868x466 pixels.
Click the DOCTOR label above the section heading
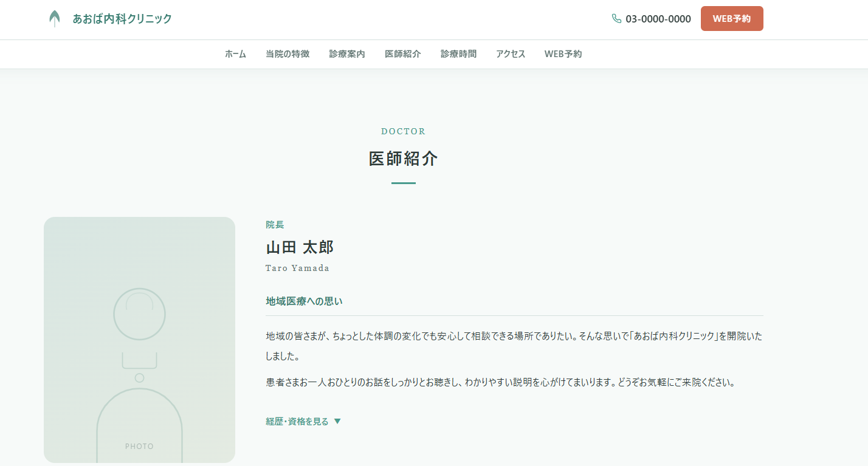[404, 131]
